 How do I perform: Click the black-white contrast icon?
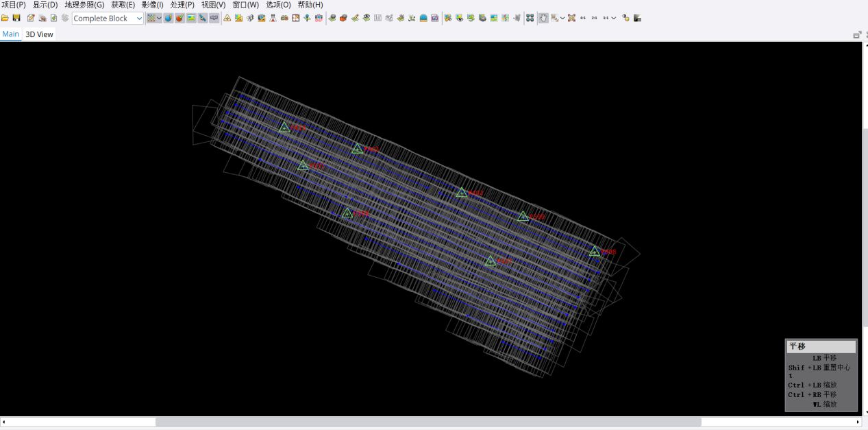coord(638,19)
